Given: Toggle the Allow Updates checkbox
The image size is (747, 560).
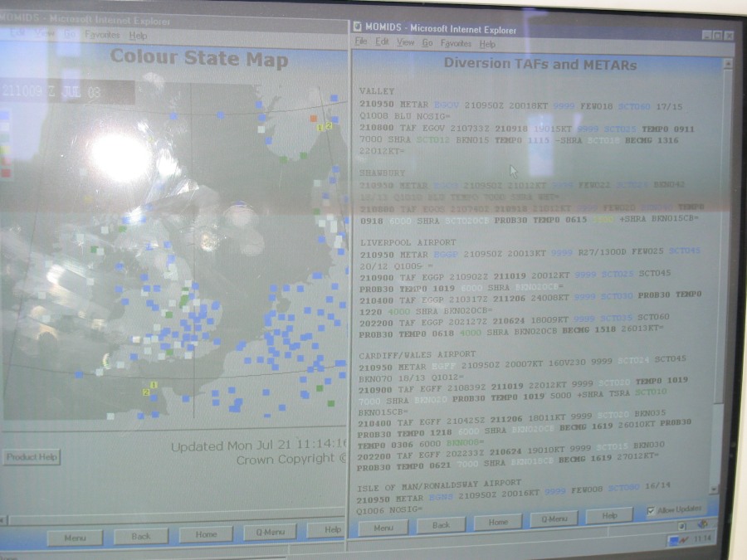Looking at the screenshot, I should (651, 509).
